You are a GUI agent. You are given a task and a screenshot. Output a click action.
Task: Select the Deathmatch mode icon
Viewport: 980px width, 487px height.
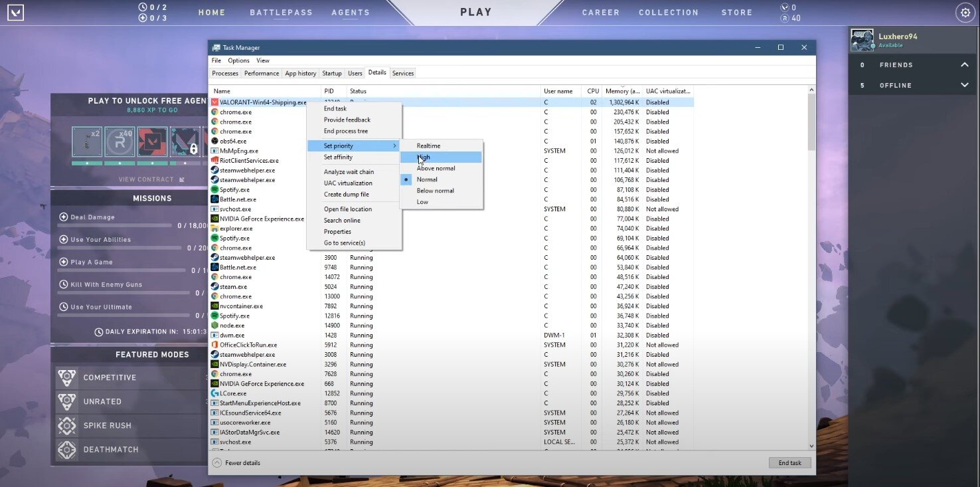67,450
